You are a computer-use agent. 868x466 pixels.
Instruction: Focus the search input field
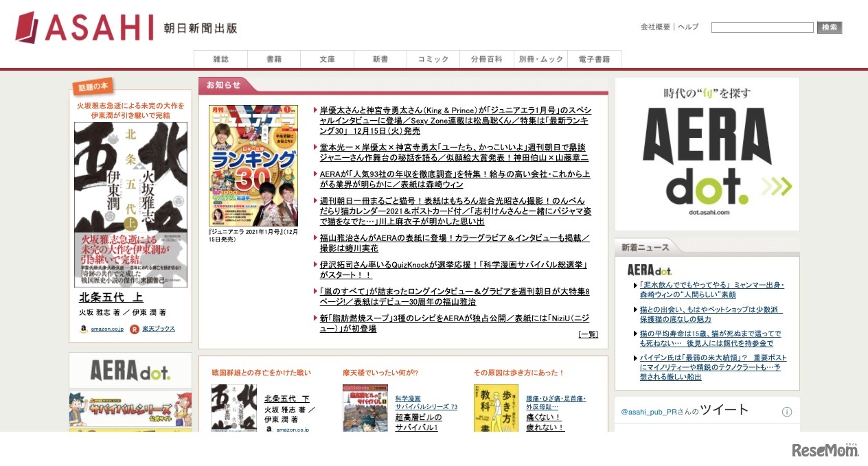762,27
